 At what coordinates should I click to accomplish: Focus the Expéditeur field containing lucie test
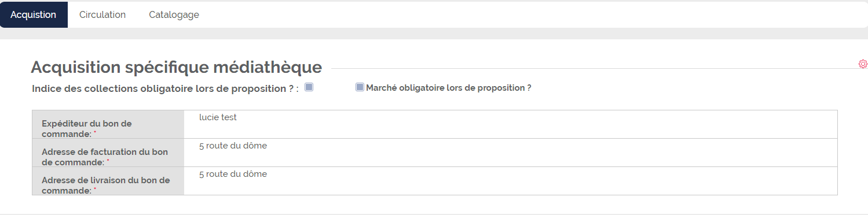(x=510, y=124)
